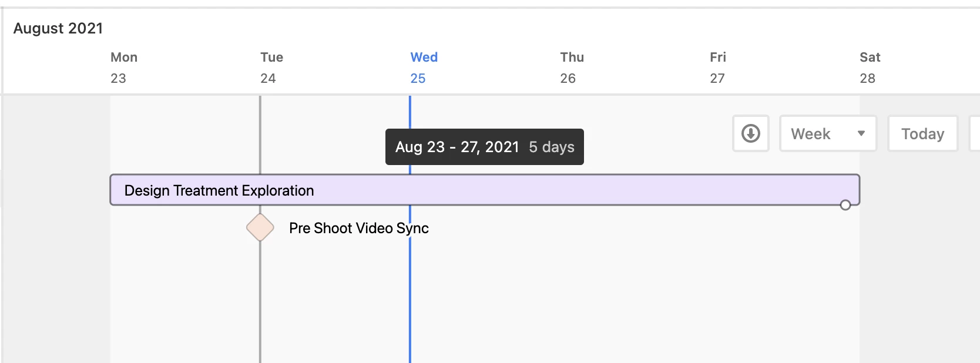
Task: Select the Design Treatment Exploration task bar
Action: coord(485,190)
